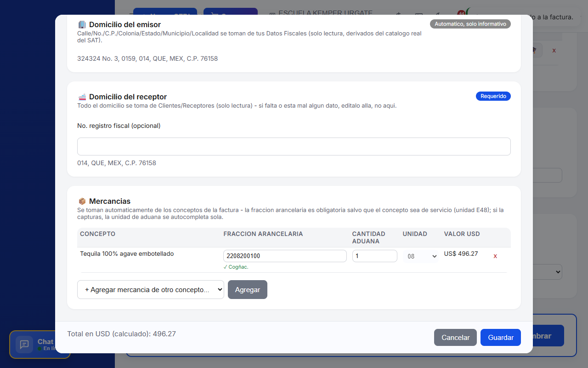
Task: Click the VALOR USD column header
Action: click(x=462, y=234)
